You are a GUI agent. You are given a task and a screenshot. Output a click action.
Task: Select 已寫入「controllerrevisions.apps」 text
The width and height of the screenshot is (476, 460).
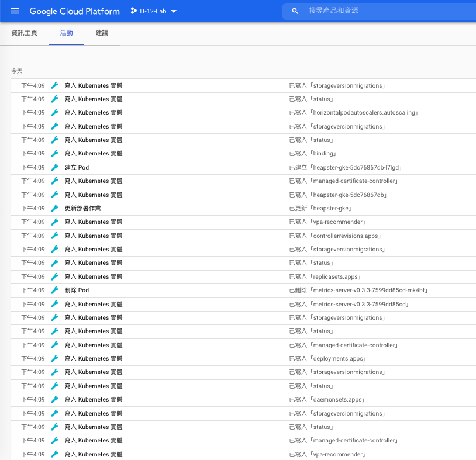tap(335, 236)
